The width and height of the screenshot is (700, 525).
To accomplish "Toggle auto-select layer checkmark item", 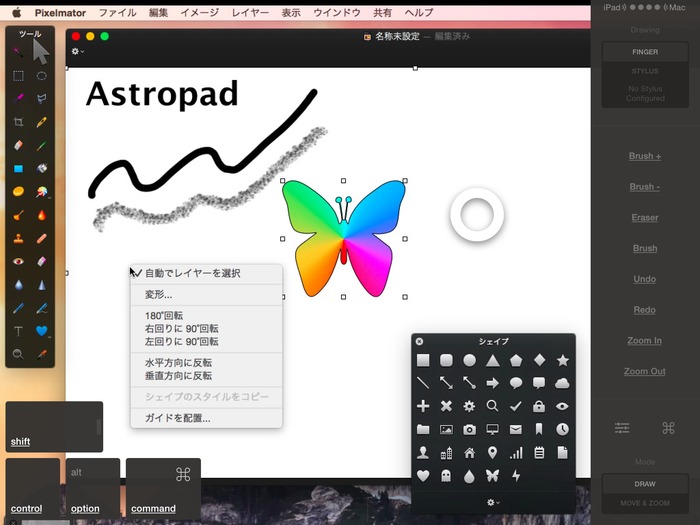I will [206, 273].
